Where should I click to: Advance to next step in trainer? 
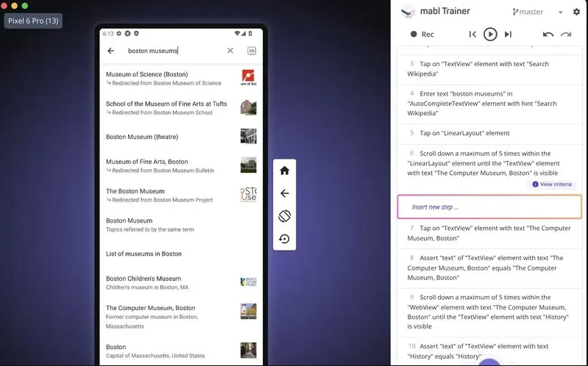508,34
